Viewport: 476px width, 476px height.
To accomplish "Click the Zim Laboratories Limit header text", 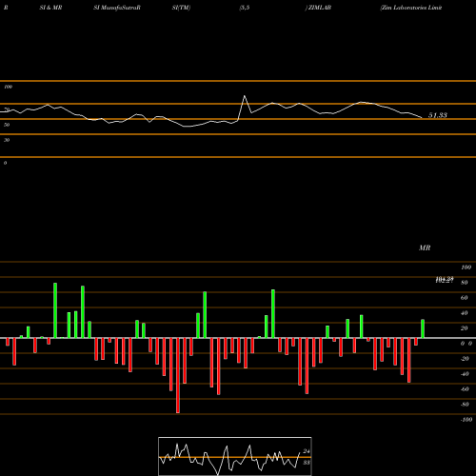I will (x=411, y=8).
